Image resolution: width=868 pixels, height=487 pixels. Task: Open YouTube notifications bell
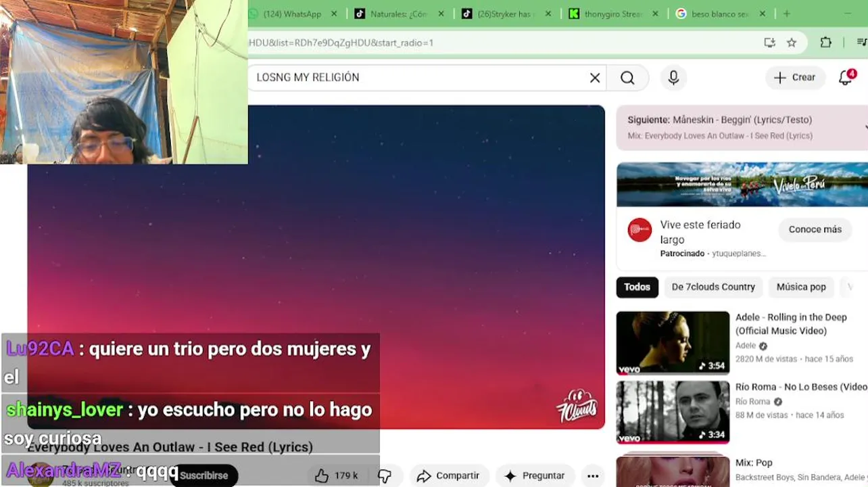(846, 77)
